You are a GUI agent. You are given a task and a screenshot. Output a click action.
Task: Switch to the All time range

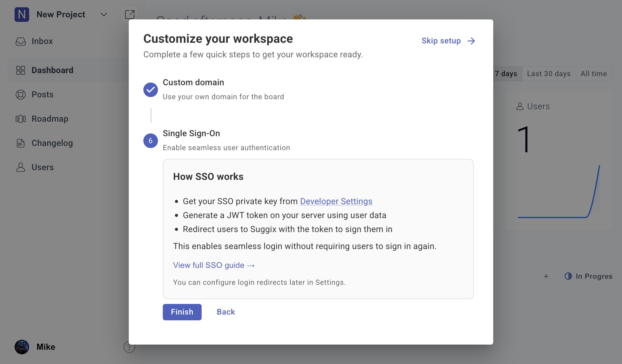point(594,74)
